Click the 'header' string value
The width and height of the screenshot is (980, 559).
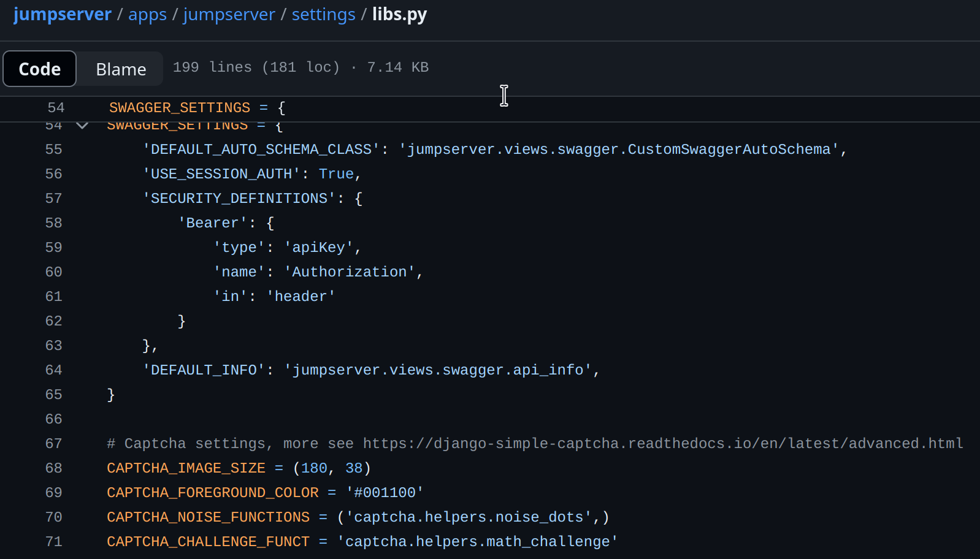(301, 297)
